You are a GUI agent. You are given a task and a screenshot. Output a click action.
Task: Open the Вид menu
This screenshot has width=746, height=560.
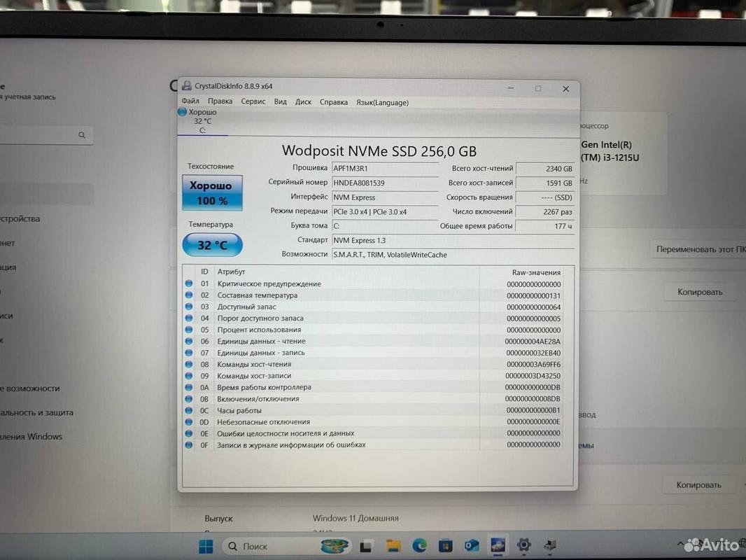(280, 101)
